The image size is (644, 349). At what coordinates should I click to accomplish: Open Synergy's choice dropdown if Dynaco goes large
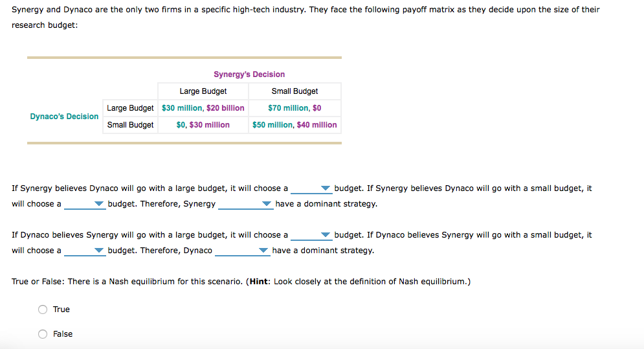click(311, 189)
